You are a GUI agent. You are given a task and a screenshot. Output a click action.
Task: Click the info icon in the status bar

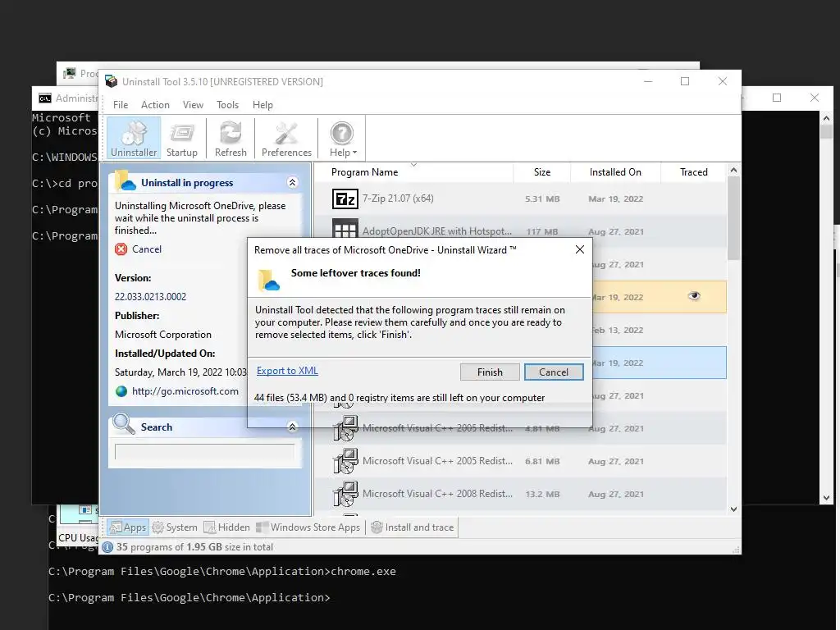pos(107,547)
